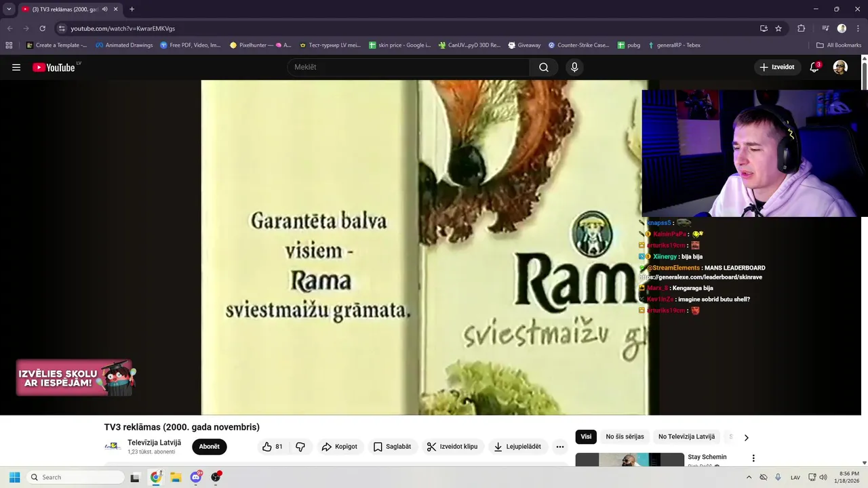The height and width of the screenshot is (488, 868).
Task: Open Create a Template bookmark
Action: point(56,45)
